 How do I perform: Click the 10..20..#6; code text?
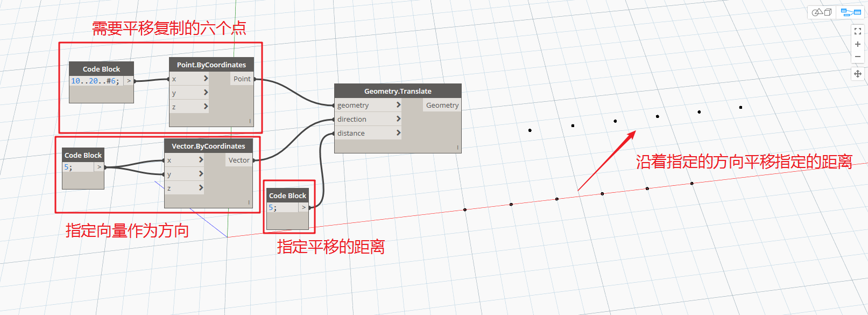tap(95, 81)
